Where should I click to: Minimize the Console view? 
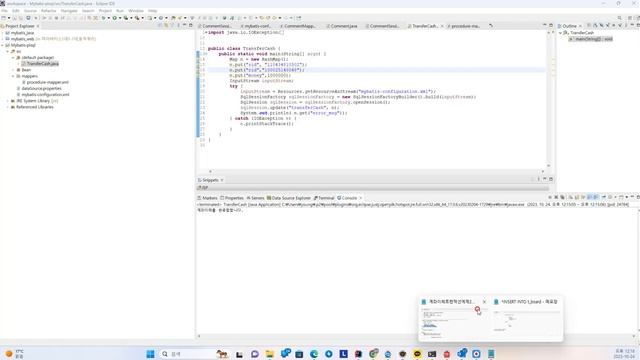(632, 197)
